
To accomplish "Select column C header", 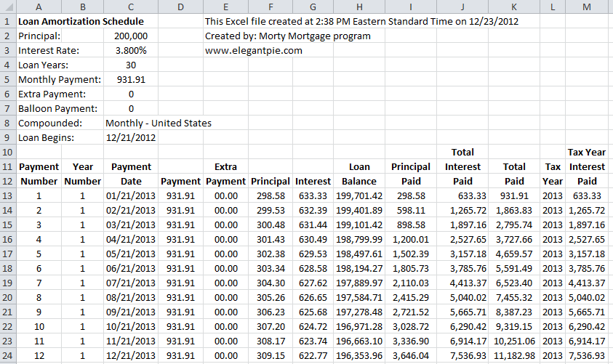I will (x=131, y=7).
